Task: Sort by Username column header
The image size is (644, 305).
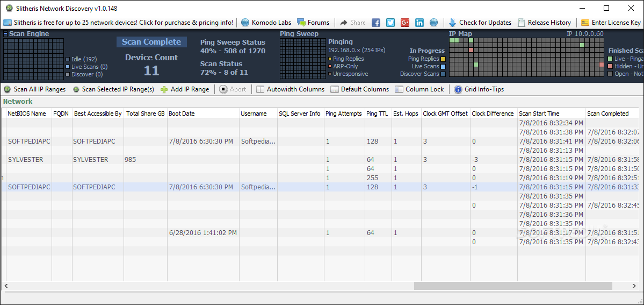Action: 258,114
